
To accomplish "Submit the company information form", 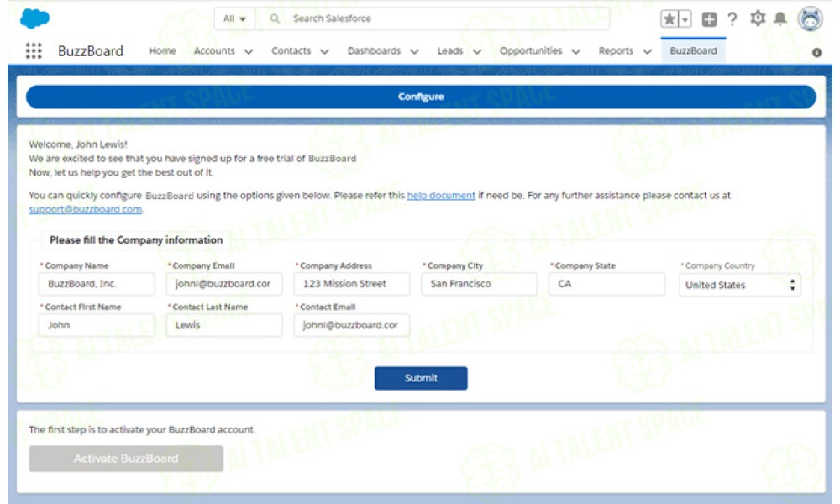I will (x=421, y=378).
